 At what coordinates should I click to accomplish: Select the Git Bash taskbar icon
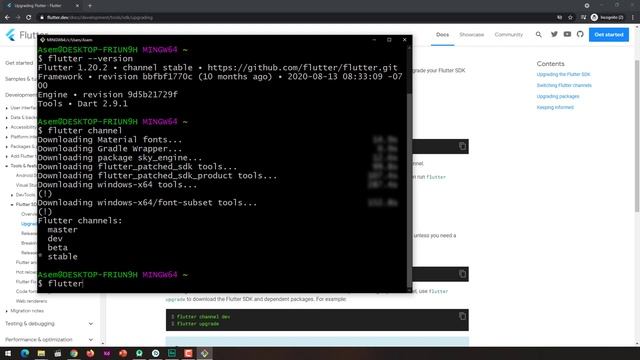[204, 353]
